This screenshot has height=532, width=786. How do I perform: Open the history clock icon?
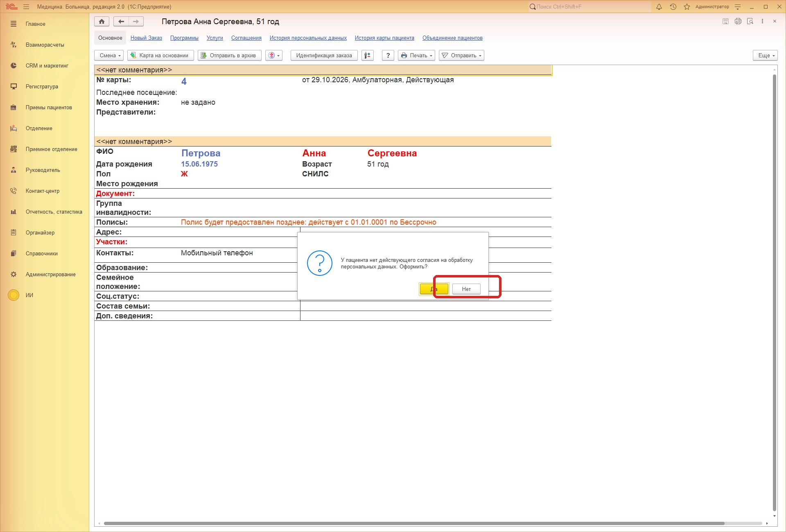click(x=673, y=7)
